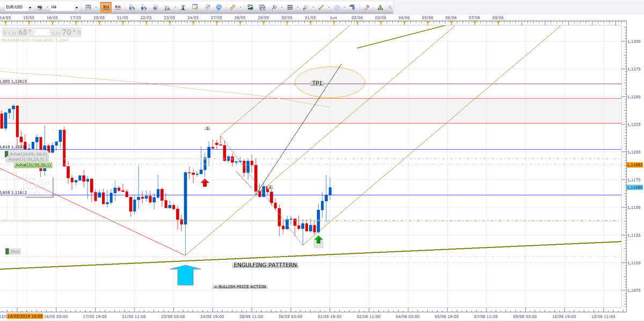
Task: Click the greyed-out eye refresh icon
Action: 208,8
